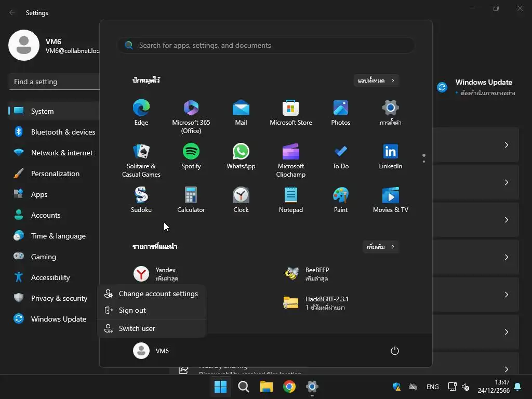Go back in Settings window
Viewport: 532px width, 399px height.
[12, 12]
